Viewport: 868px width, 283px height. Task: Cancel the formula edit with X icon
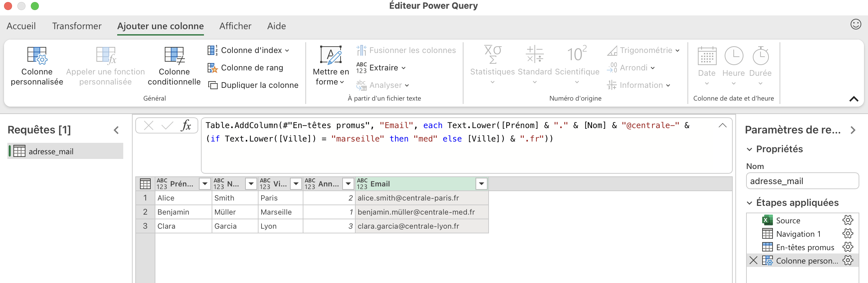pyautogui.click(x=148, y=126)
